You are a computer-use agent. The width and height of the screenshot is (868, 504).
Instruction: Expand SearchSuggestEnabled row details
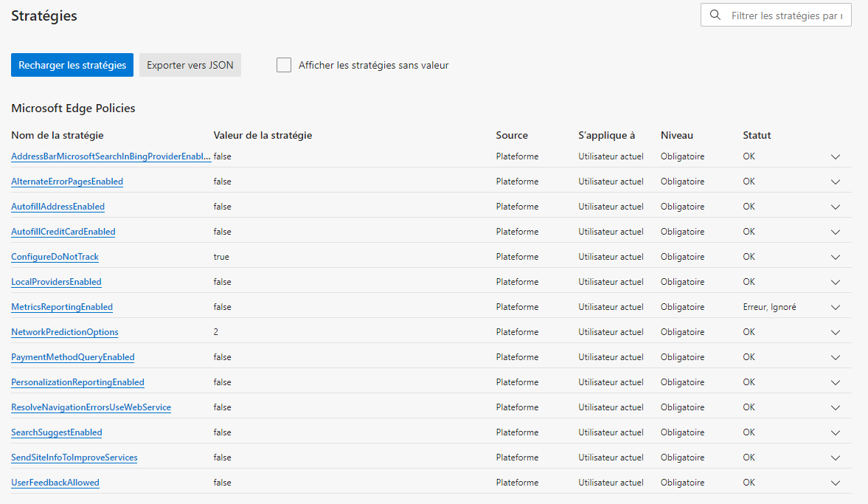(x=836, y=433)
